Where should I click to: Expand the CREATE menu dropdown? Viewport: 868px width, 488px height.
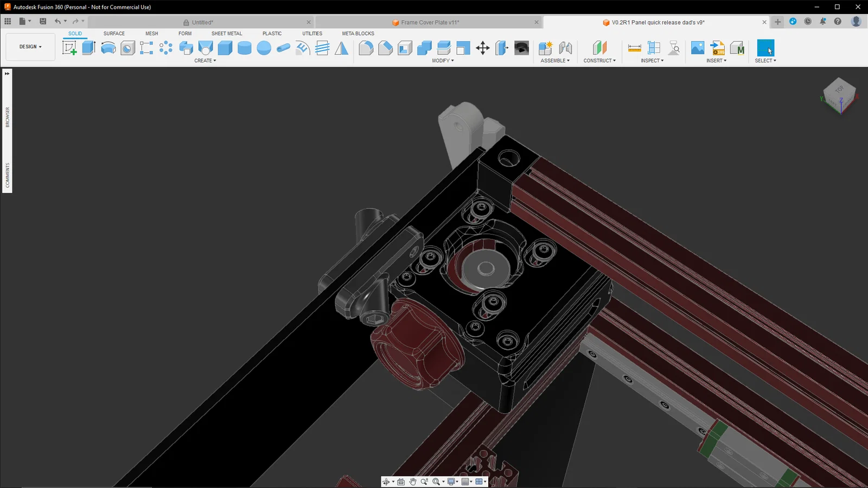[205, 61]
